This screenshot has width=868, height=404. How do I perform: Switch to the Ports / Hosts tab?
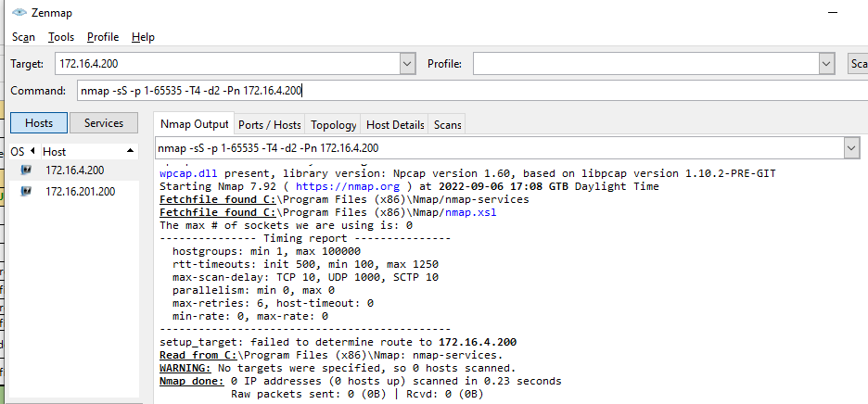click(x=270, y=124)
